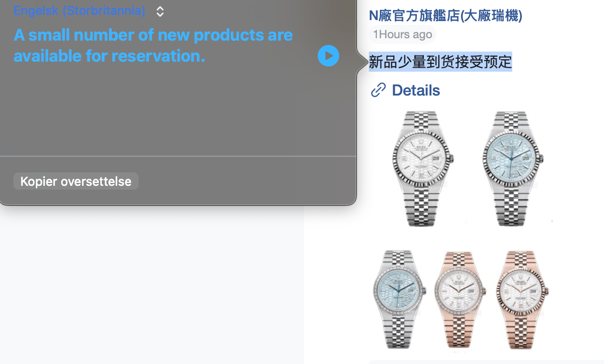Click the chain link icon beside Details
This screenshot has width=604, height=364.
pyautogui.click(x=378, y=90)
